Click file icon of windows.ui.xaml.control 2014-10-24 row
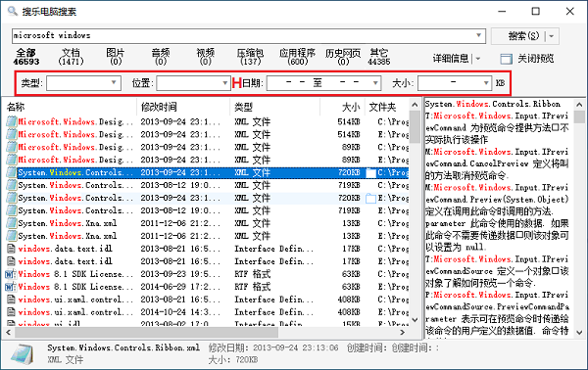This screenshot has height=370, width=588. [x=11, y=312]
